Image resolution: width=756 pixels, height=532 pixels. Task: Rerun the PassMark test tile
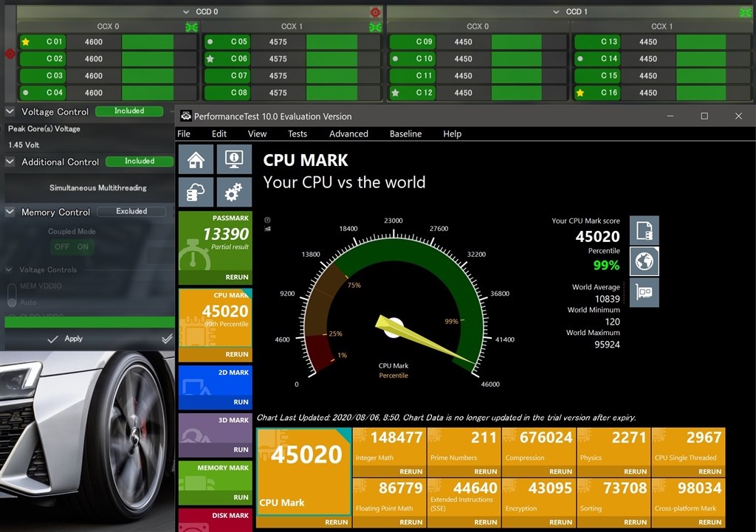[237, 277]
